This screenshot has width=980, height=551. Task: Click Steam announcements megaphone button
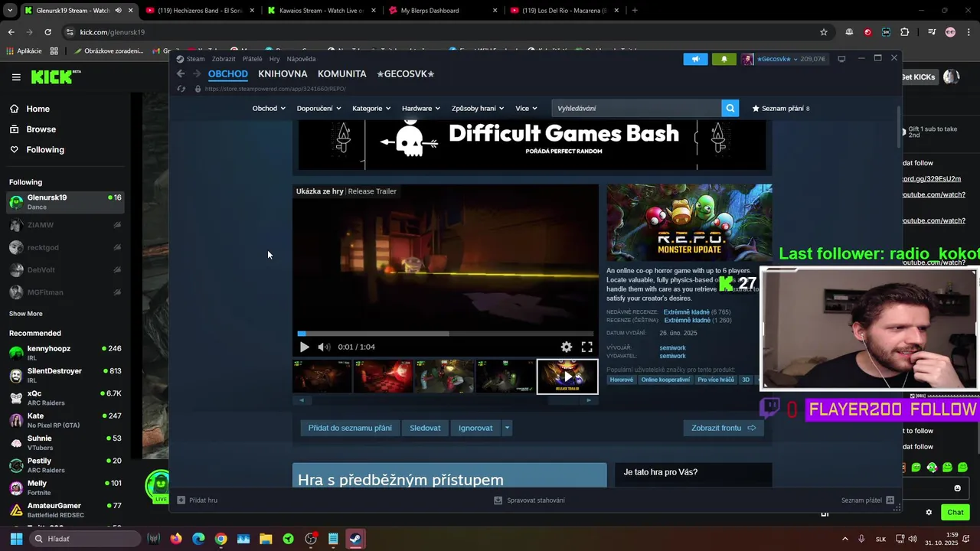point(695,59)
